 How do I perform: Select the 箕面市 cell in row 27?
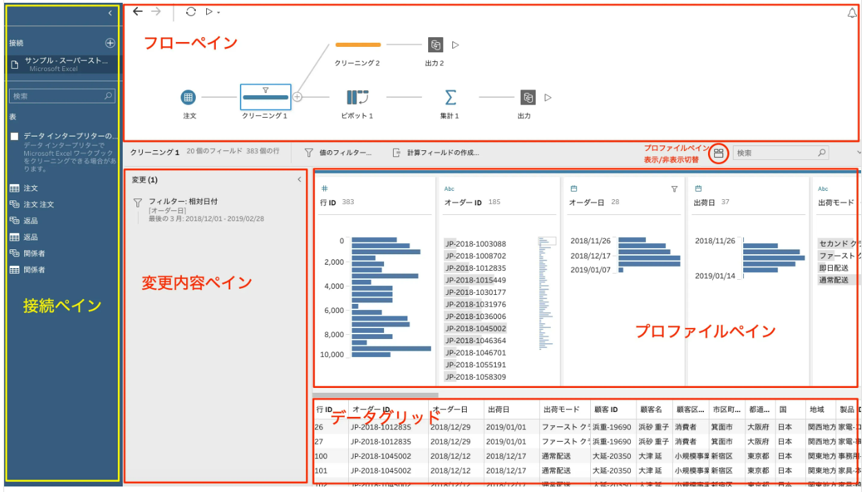coord(723,442)
